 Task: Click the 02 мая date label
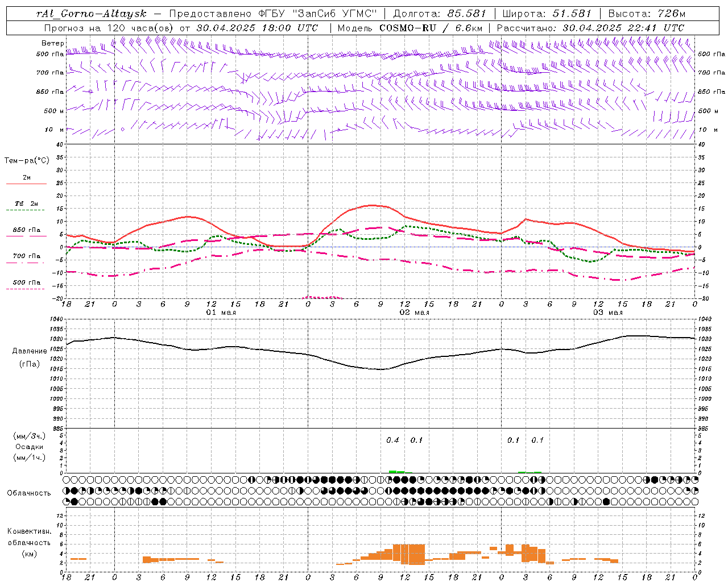[x=414, y=313]
